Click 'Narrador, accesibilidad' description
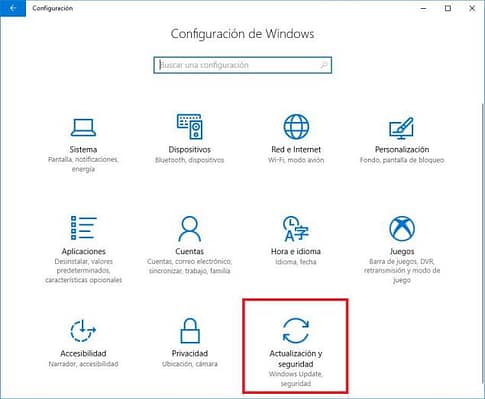 coord(83,364)
